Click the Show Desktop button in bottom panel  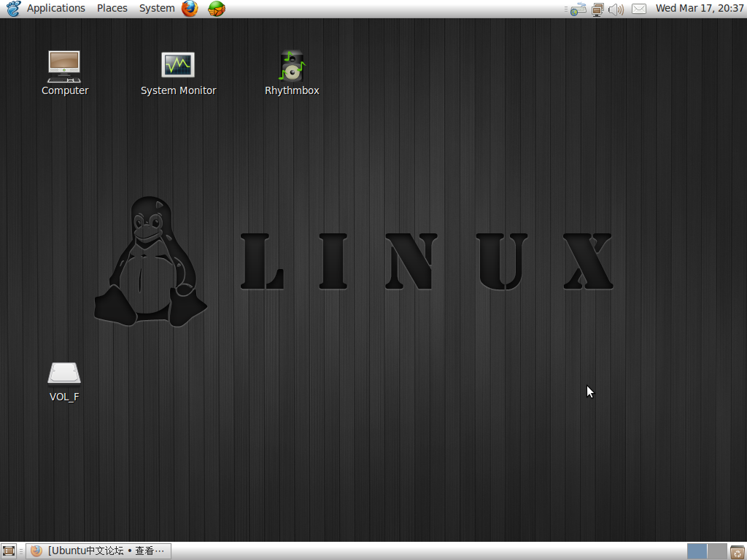tap(9, 551)
